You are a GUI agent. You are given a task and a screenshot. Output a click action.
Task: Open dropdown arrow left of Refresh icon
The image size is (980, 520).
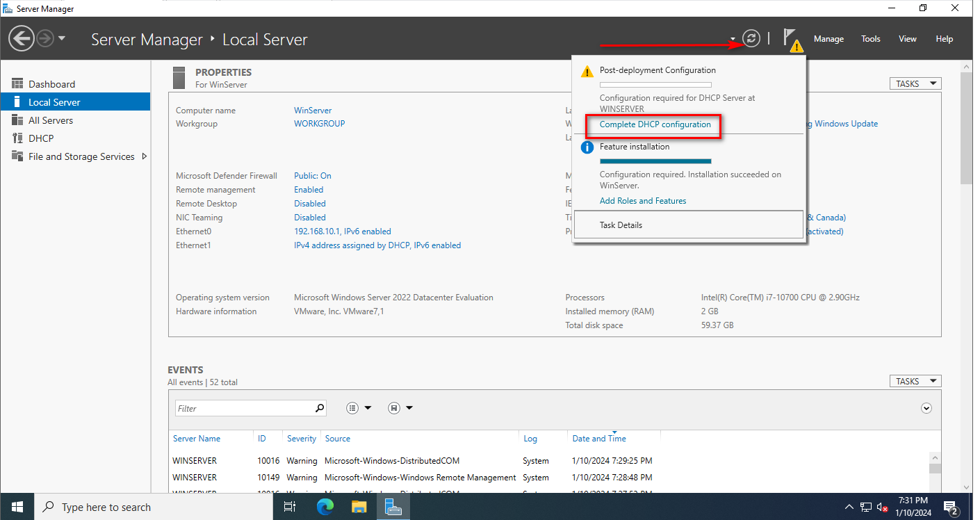coord(733,39)
